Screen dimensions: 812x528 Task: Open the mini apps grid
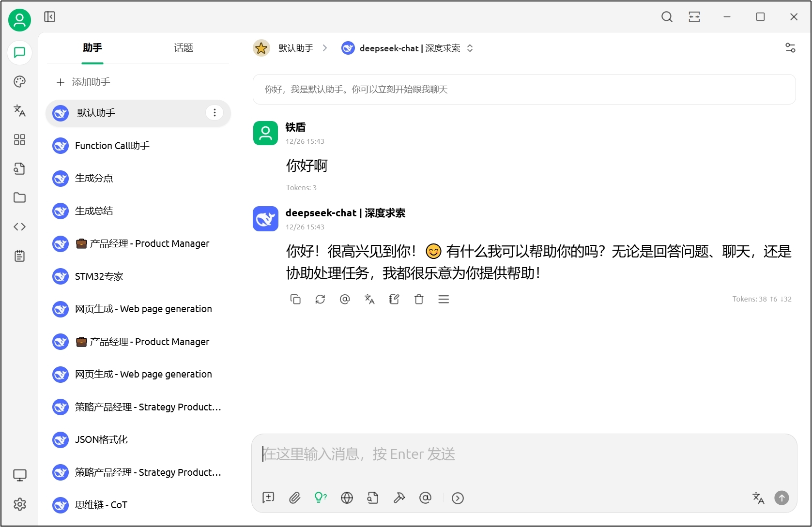[19, 139]
